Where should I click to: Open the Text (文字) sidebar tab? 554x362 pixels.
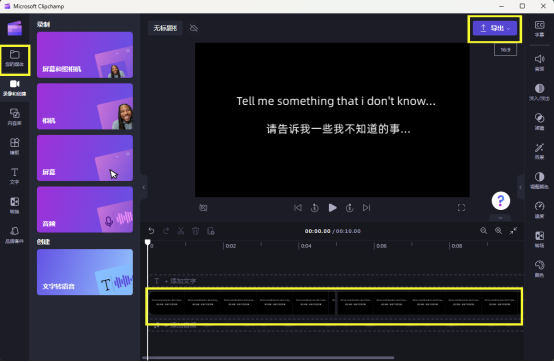[x=14, y=176]
